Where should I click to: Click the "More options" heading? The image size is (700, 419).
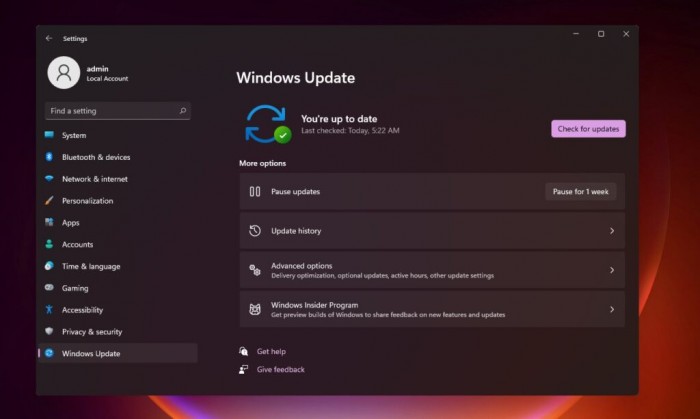(x=262, y=163)
